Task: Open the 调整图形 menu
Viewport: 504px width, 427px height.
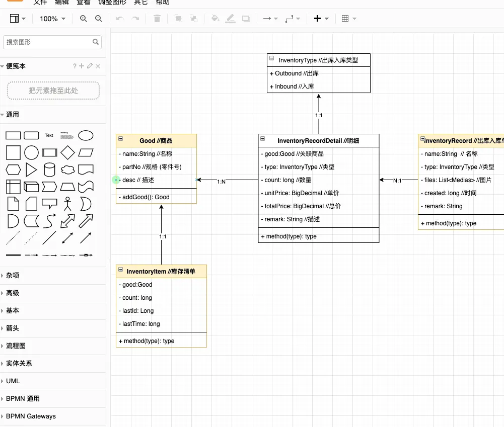Action: pyautogui.click(x=112, y=2)
